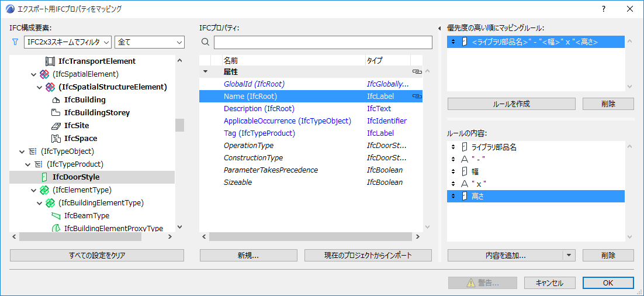Click the filter funnel icon
This screenshot has width=644, height=296.
point(16,42)
